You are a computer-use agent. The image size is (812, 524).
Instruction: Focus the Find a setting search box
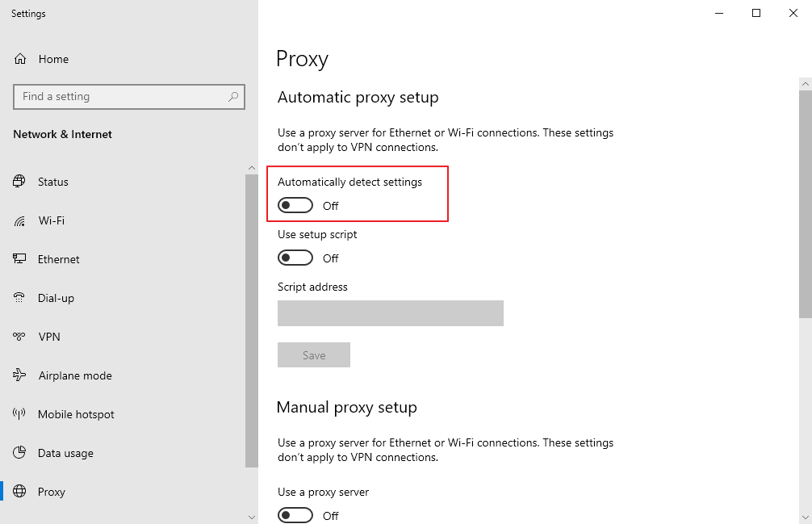(121, 97)
